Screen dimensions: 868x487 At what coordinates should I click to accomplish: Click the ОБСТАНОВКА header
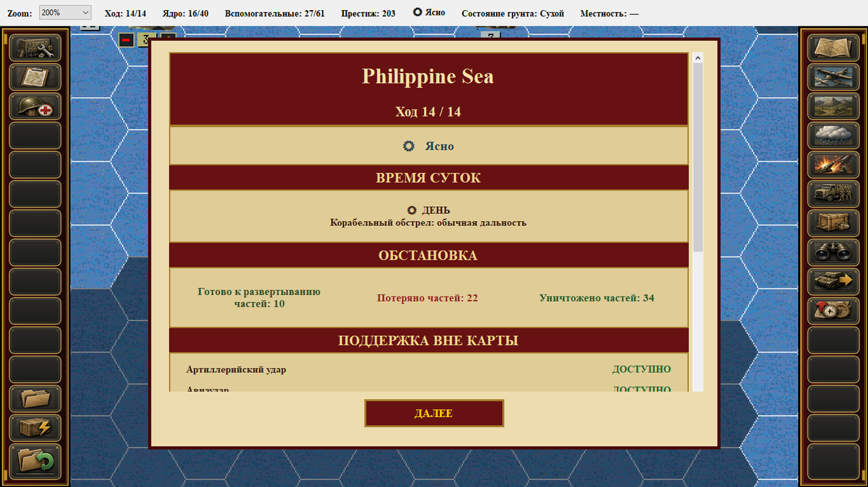[428, 256]
